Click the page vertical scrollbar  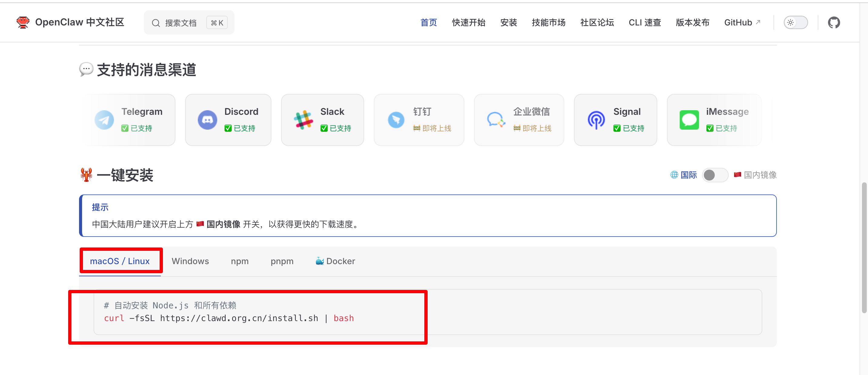click(864, 248)
